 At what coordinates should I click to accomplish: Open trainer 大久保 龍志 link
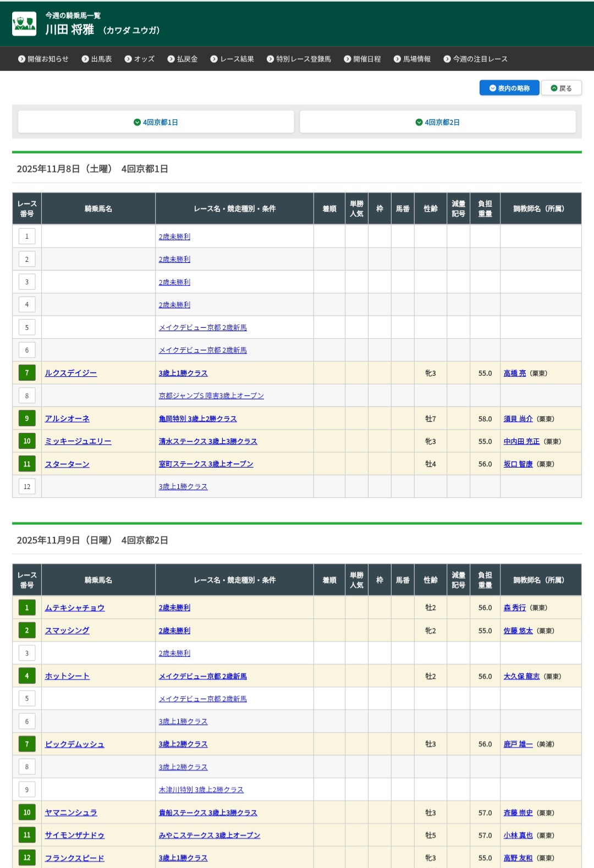[x=522, y=676]
